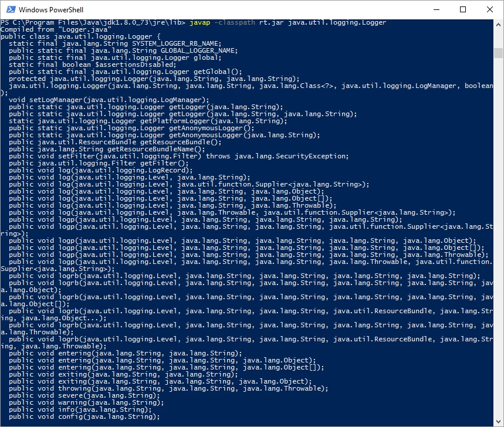Click the 'public void severe' method line

pos(84,395)
